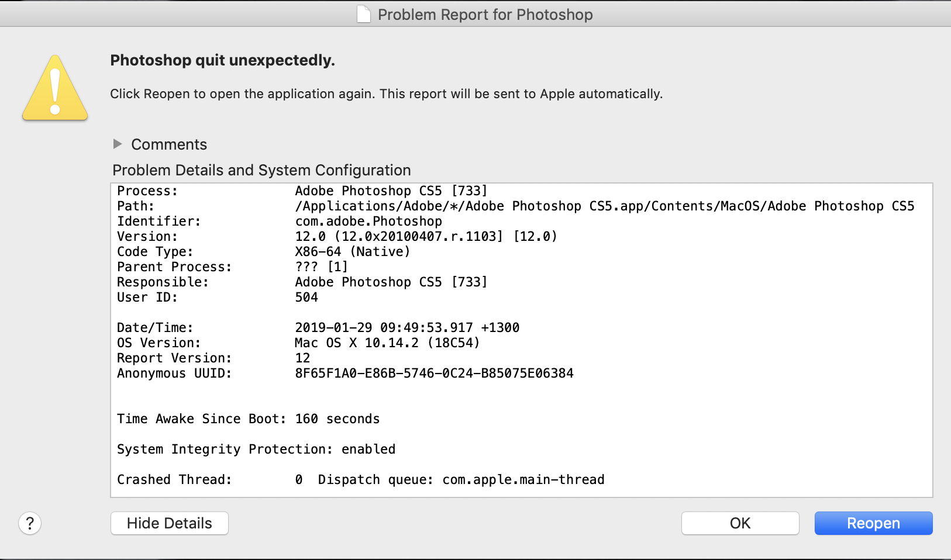Click the X86-64 (Native) code type
This screenshot has width=951, height=560.
click(x=352, y=252)
